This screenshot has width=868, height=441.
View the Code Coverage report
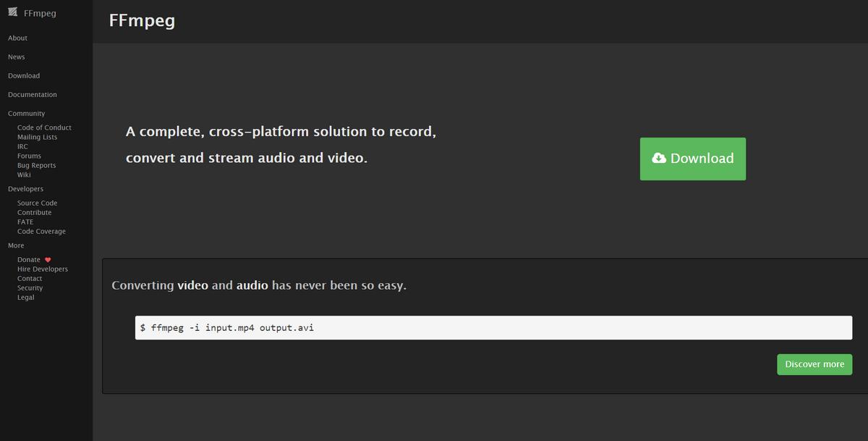click(41, 230)
